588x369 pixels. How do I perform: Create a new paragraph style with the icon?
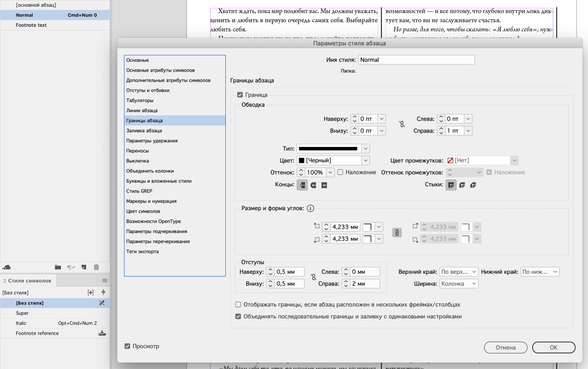[x=83, y=267]
